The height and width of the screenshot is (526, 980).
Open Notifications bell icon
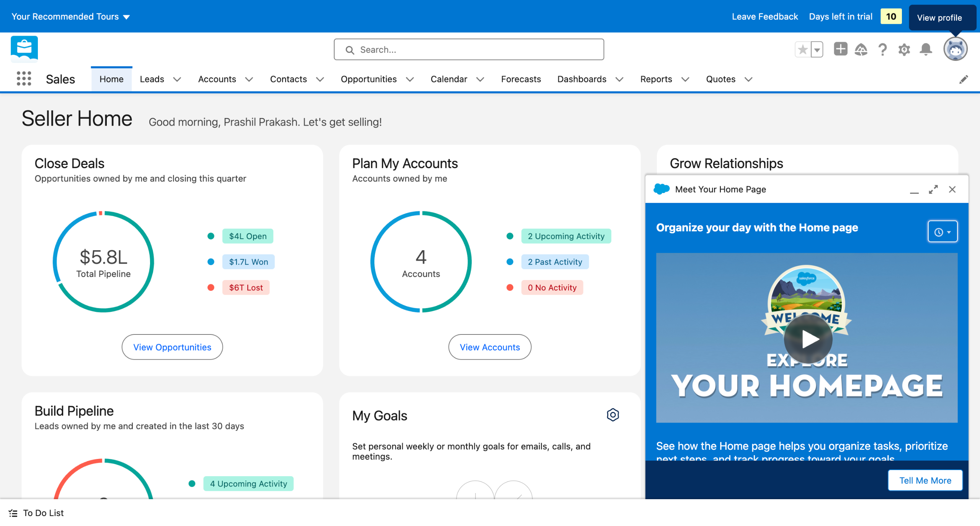926,49
